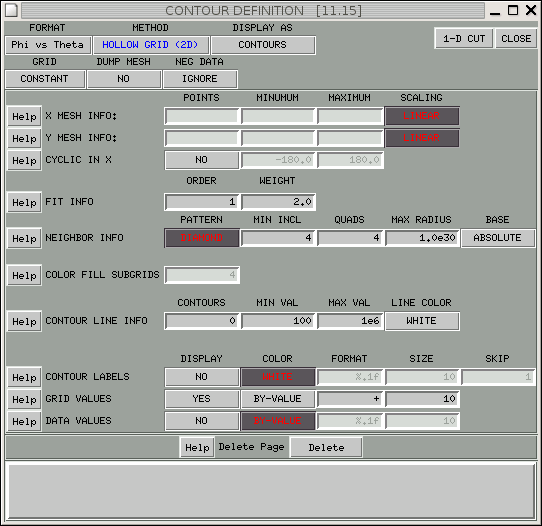This screenshot has width=542, height=526.
Task: Toggle NEG DATA IGNORE option
Action: 200,79
